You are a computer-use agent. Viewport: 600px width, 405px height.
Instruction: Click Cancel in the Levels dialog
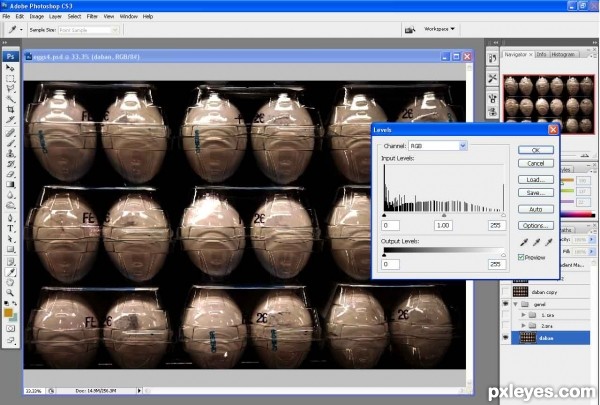pos(536,163)
